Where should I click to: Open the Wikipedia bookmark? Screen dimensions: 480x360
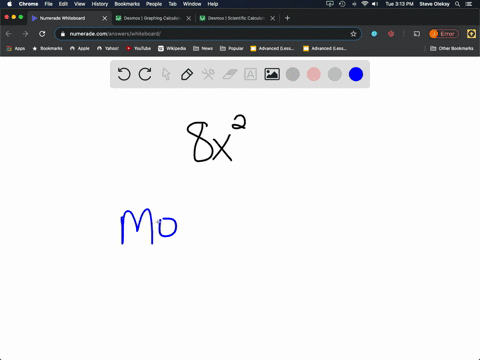tap(172, 48)
